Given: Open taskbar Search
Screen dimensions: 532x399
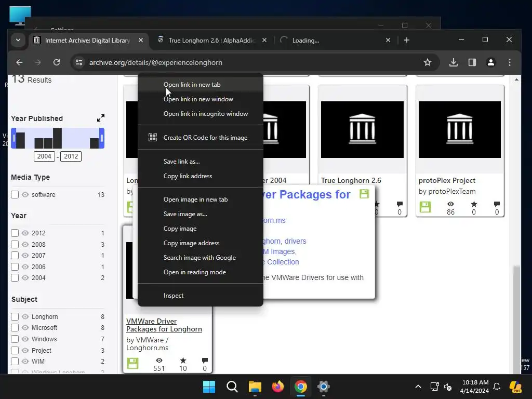Looking at the screenshot, I should pos(232,387).
